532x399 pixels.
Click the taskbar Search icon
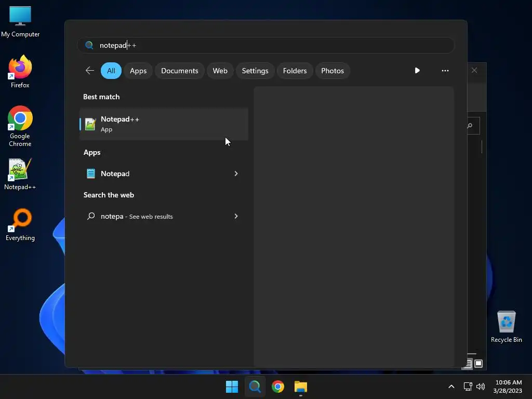(255, 387)
